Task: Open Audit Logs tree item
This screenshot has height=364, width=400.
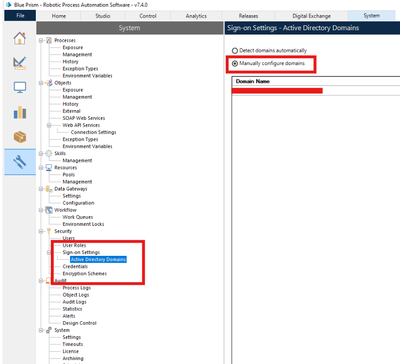Action: (x=74, y=302)
